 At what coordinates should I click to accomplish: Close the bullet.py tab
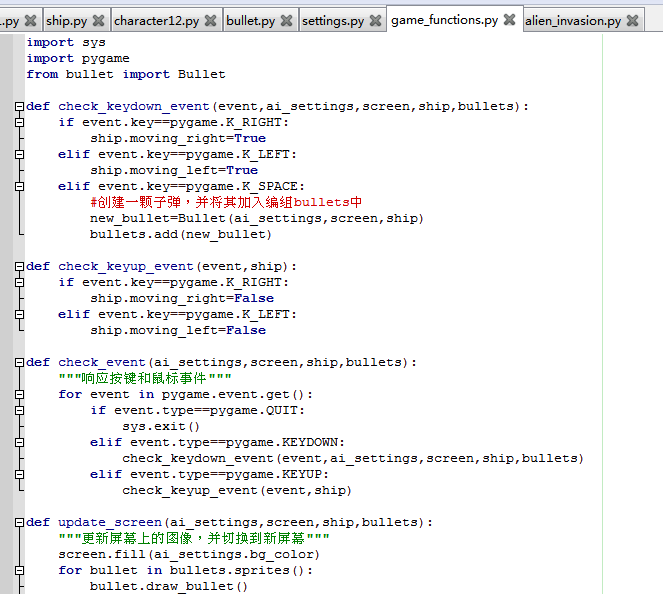tap(286, 20)
